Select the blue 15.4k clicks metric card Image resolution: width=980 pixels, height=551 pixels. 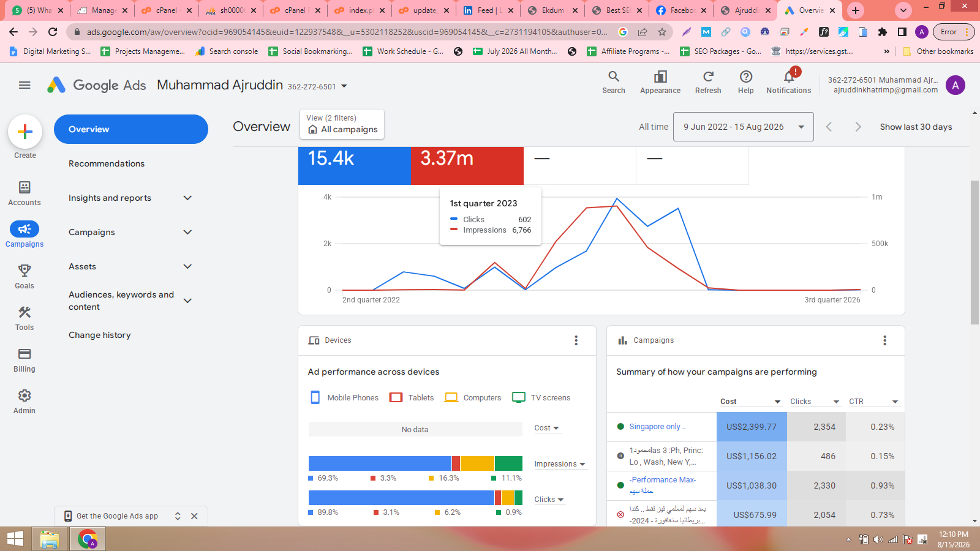coord(355,165)
